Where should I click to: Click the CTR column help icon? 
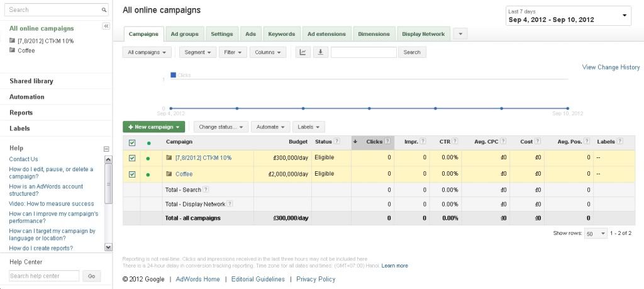coord(455,142)
